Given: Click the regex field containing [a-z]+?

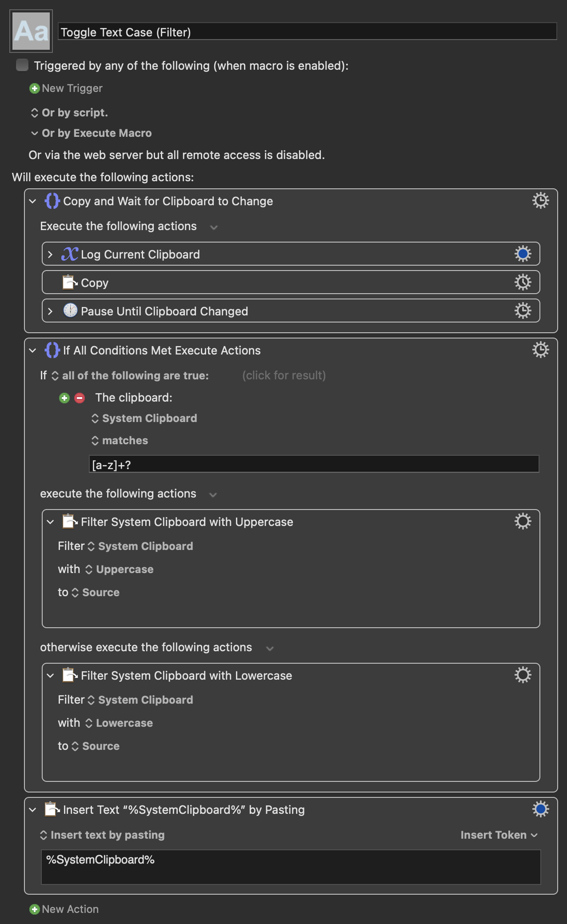Looking at the screenshot, I should [314, 464].
